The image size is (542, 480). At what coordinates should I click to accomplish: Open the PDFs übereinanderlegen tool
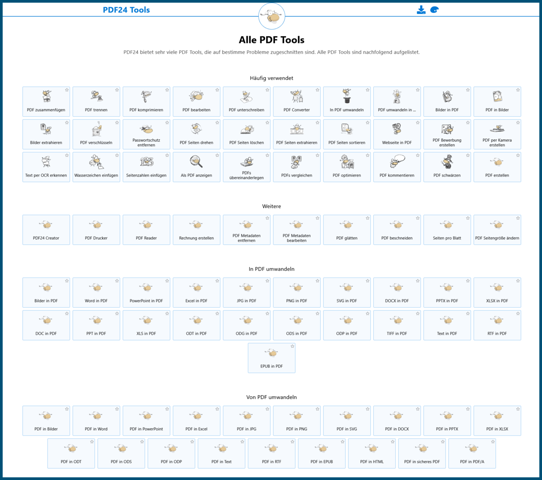(x=246, y=167)
